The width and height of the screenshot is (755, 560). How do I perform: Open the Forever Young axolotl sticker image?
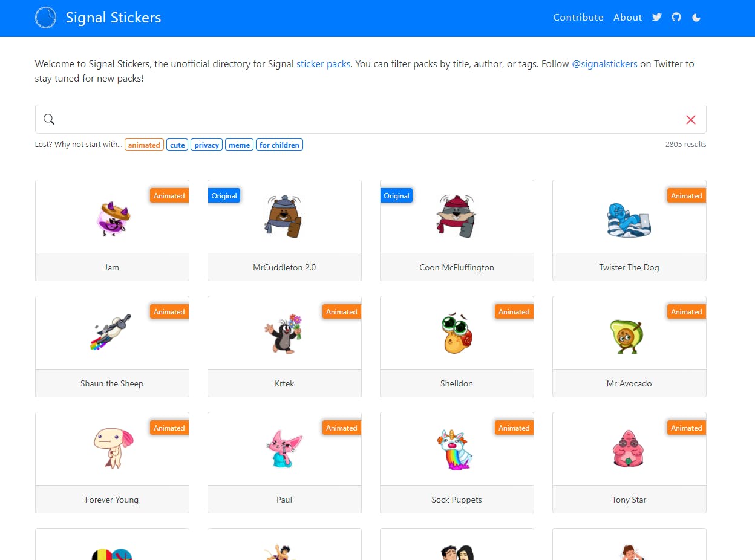point(113,448)
